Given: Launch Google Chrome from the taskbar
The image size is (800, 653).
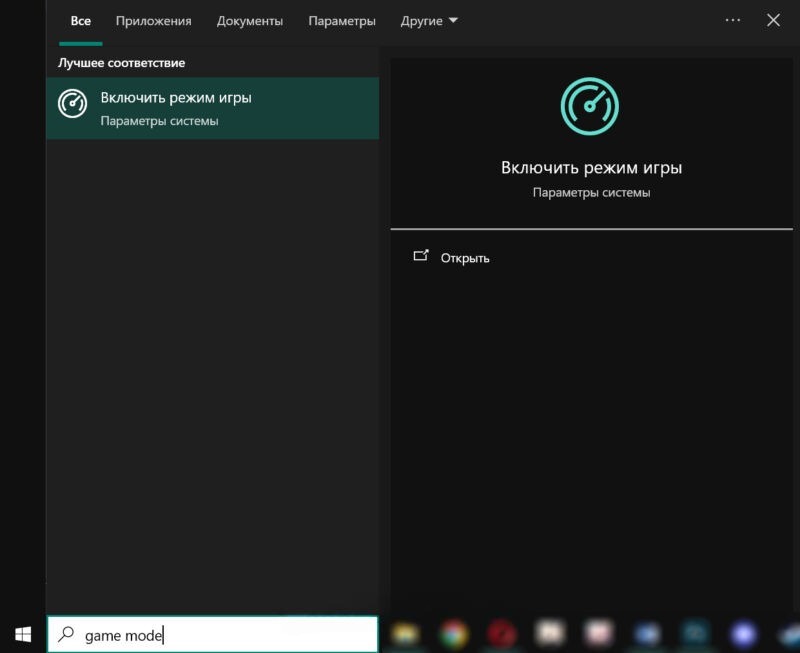Looking at the screenshot, I should point(454,633).
